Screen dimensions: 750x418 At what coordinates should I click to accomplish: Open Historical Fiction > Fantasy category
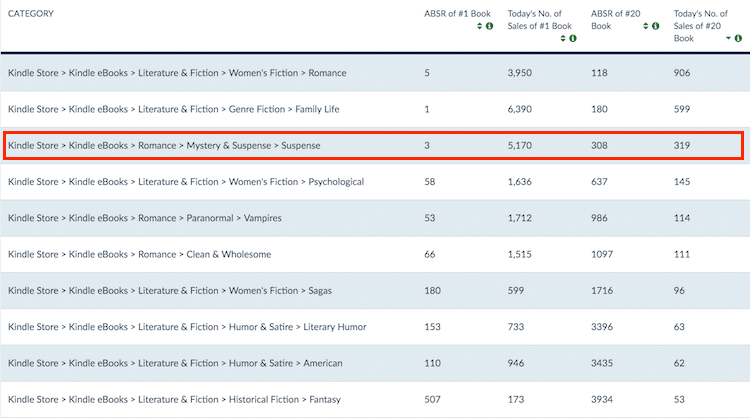coord(174,400)
